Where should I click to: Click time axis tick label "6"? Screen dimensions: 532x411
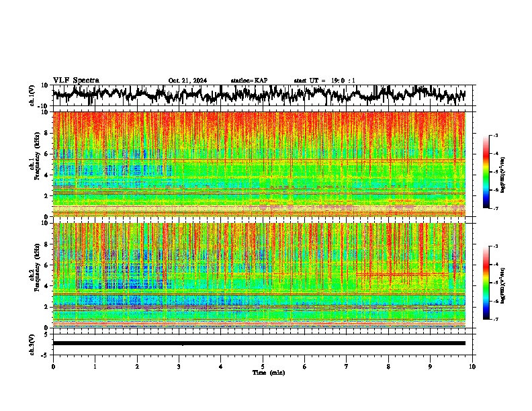305,367
